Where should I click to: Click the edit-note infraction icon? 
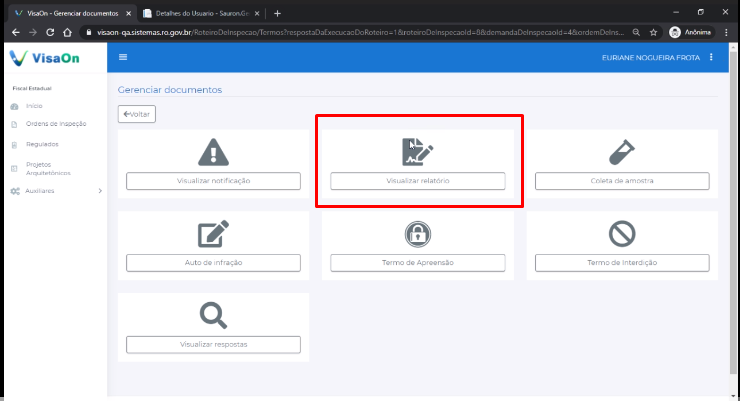[x=213, y=234]
